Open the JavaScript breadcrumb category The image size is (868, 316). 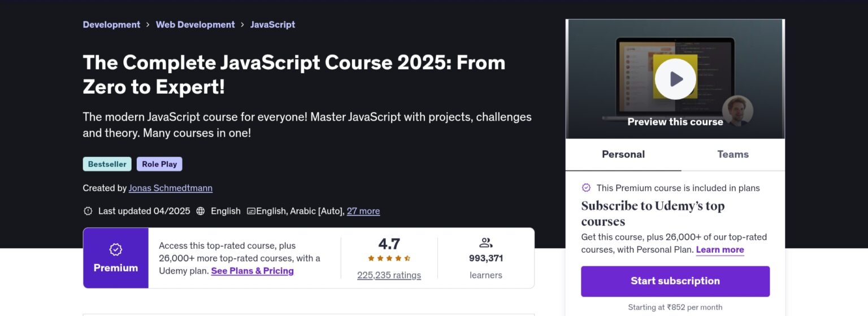coord(272,25)
